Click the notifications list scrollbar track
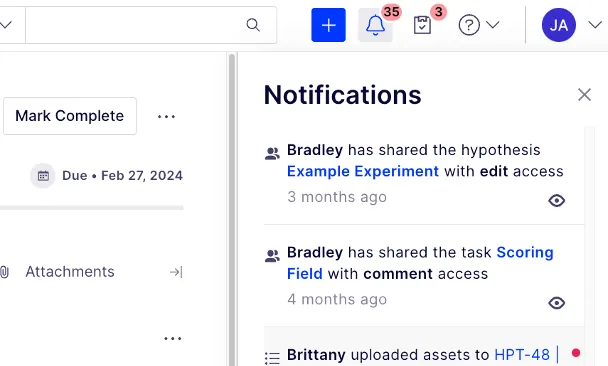The width and height of the screenshot is (608, 366). point(589,246)
